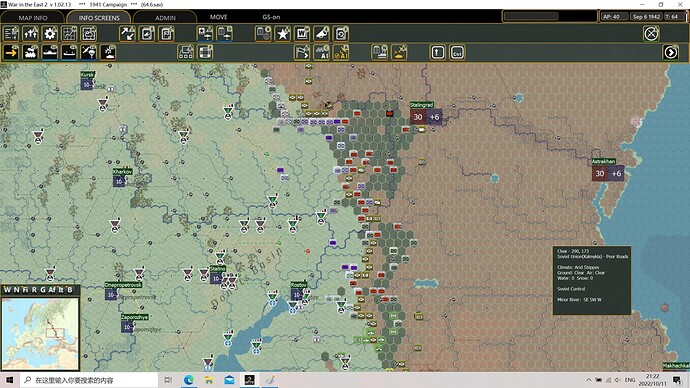The width and height of the screenshot is (690, 388).
Task: Click the megaphone icon in toolbar
Action: click(x=322, y=34)
